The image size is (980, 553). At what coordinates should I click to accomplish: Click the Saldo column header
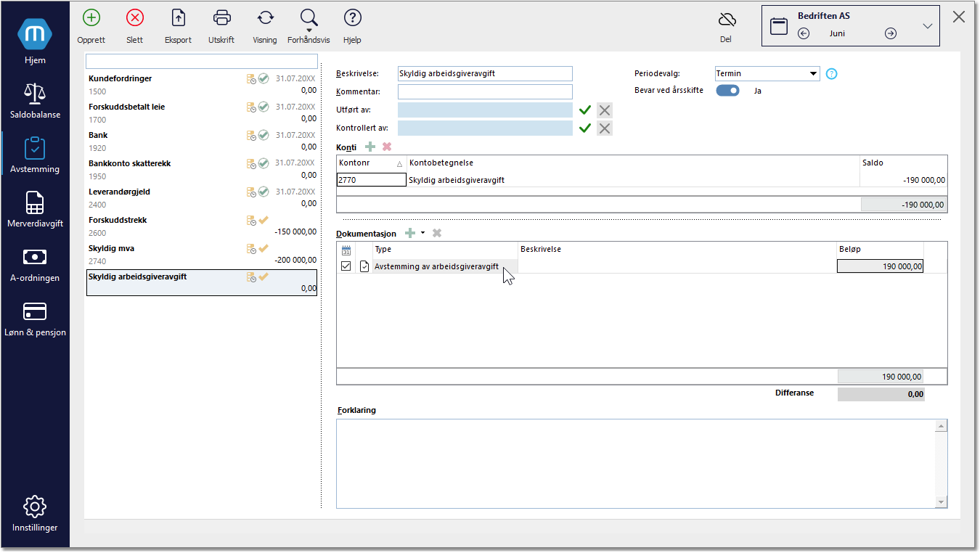(904, 163)
